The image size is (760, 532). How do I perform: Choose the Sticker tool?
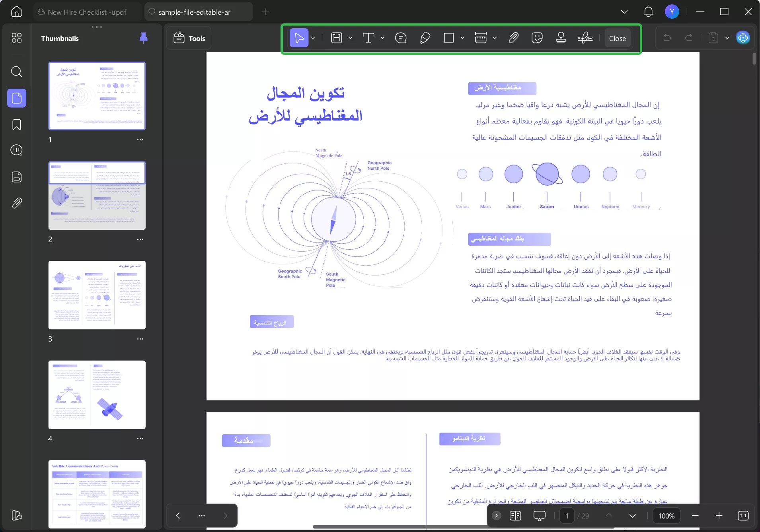tap(537, 38)
